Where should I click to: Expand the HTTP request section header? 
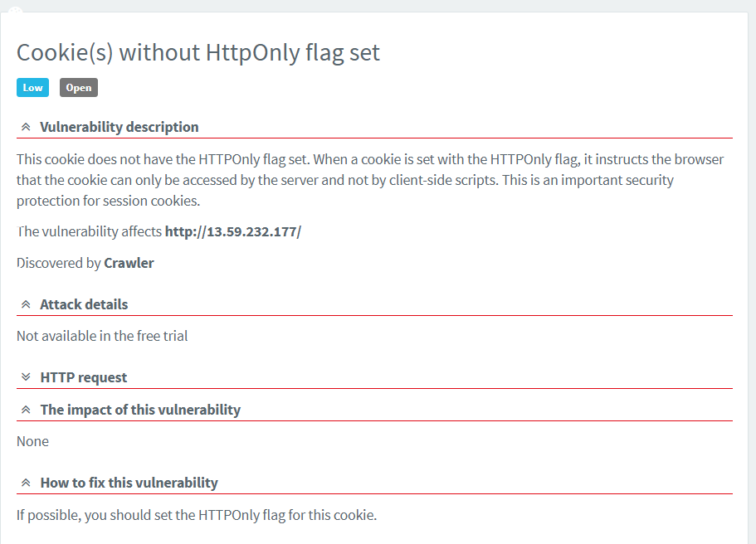tap(83, 377)
